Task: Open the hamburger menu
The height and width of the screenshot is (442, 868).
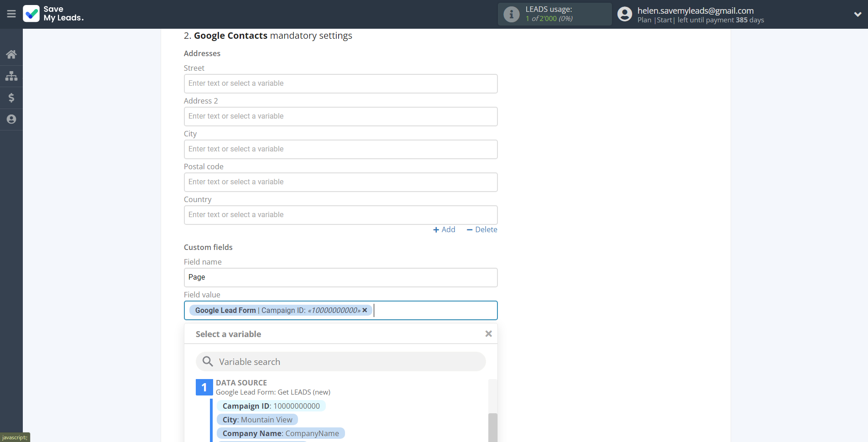Action: 11,14
